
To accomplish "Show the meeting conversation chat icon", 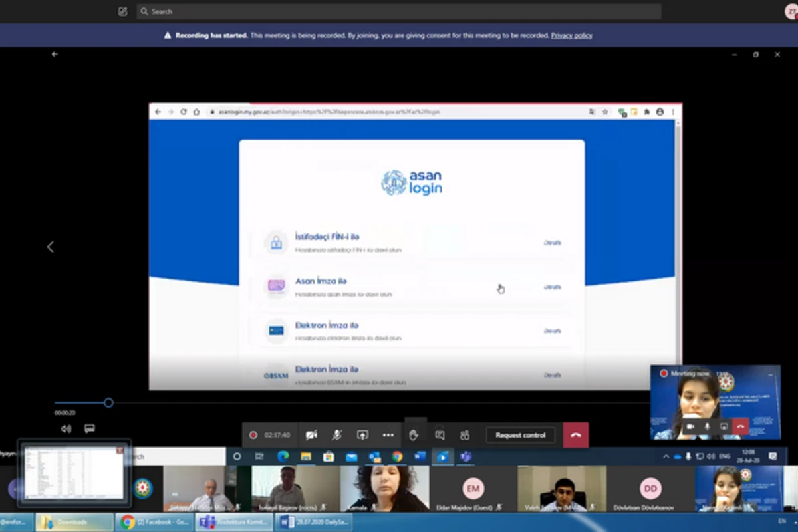I will coord(440,435).
